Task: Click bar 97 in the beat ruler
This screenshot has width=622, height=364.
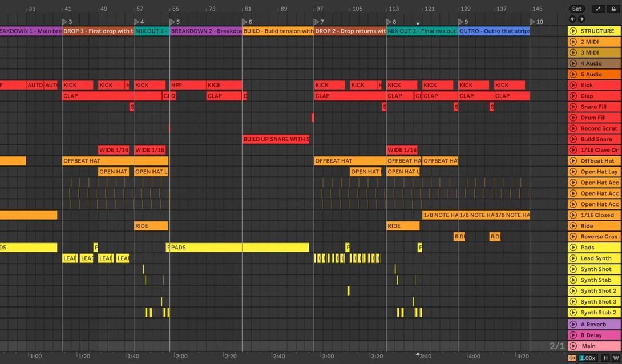Action: (x=319, y=9)
